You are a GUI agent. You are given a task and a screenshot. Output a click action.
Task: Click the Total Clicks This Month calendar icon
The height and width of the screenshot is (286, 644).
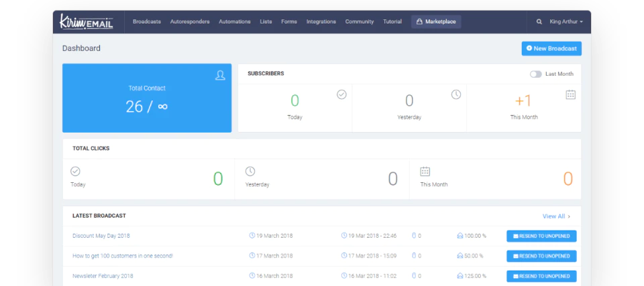tap(425, 171)
